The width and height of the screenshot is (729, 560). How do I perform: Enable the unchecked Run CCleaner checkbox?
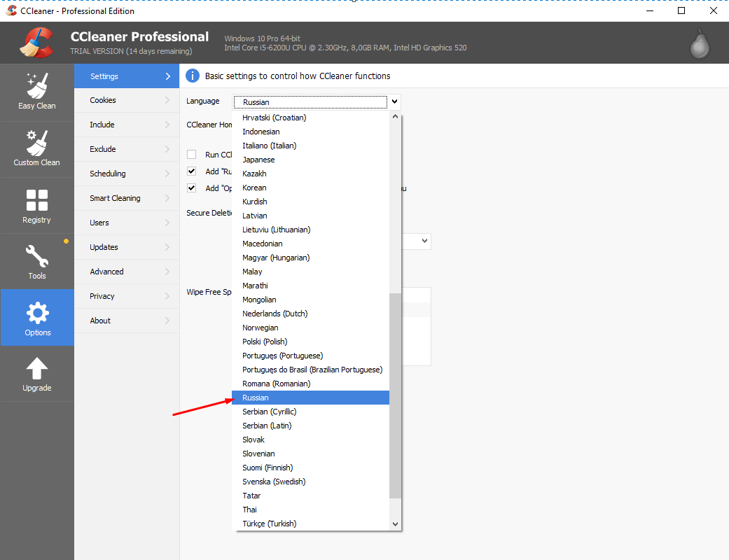pos(191,155)
